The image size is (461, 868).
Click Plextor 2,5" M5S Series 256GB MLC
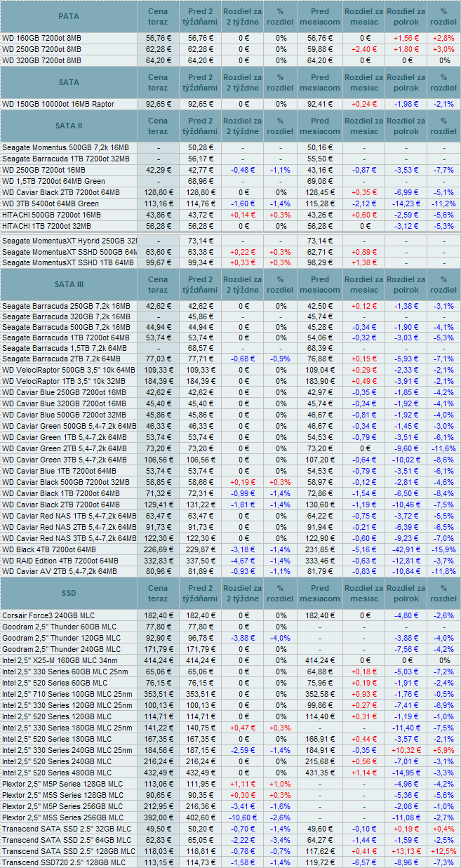click(62, 817)
